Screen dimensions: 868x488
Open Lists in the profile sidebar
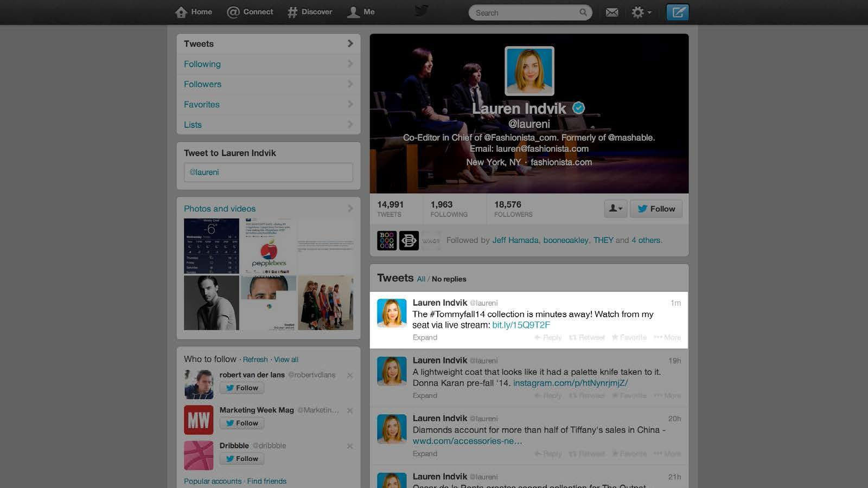pyautogui.click(x=269, y=124)
